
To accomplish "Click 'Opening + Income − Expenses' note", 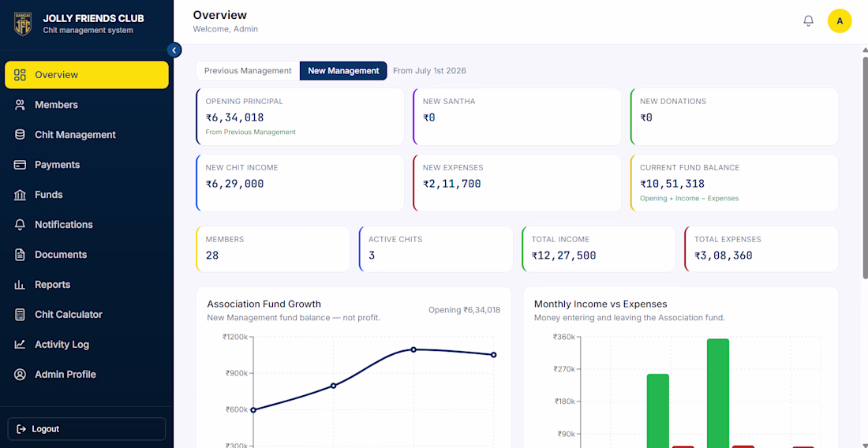I will 689,198.
